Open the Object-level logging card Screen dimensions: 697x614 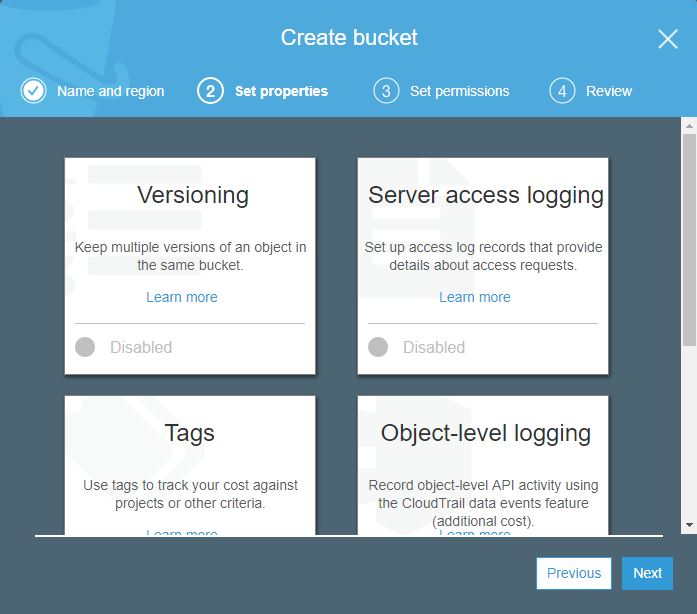pyautogui.click(x=484, y=435)
